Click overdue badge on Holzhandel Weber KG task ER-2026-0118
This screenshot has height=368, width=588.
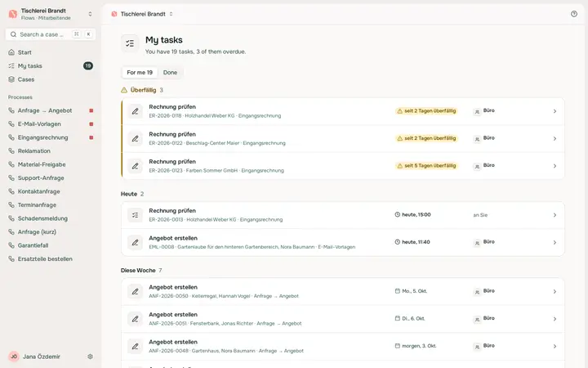426,110
